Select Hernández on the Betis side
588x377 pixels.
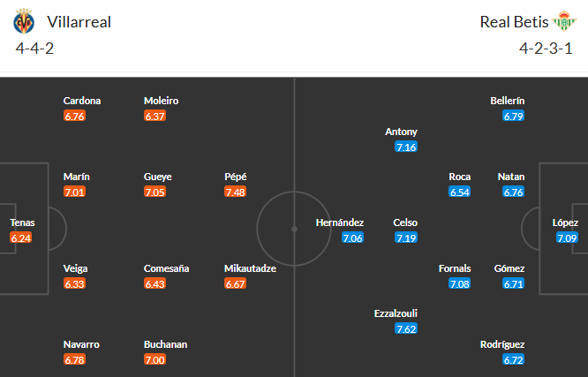340,222
